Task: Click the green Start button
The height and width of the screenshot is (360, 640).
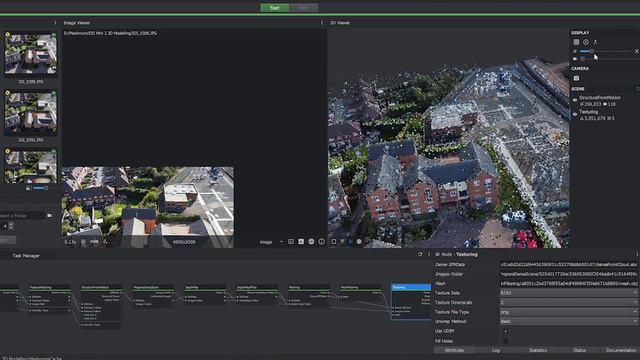Action: (275, 8)
